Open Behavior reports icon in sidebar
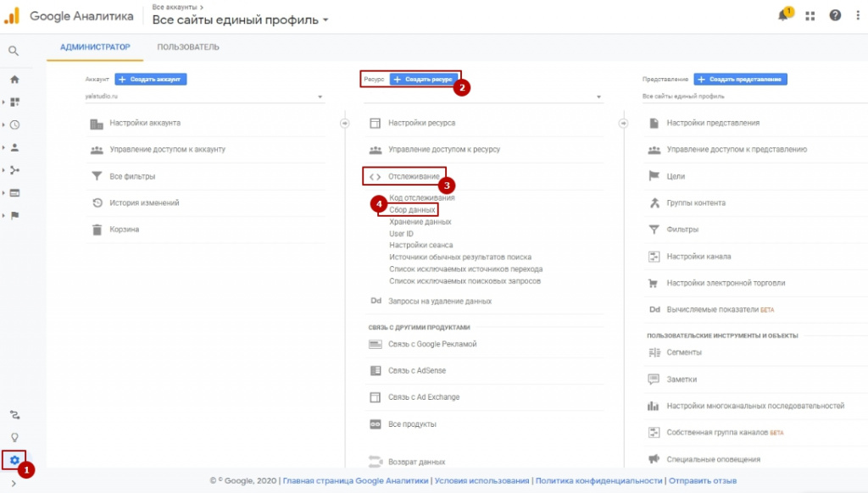The image size is (868, 493). click(x=15, y=192)
